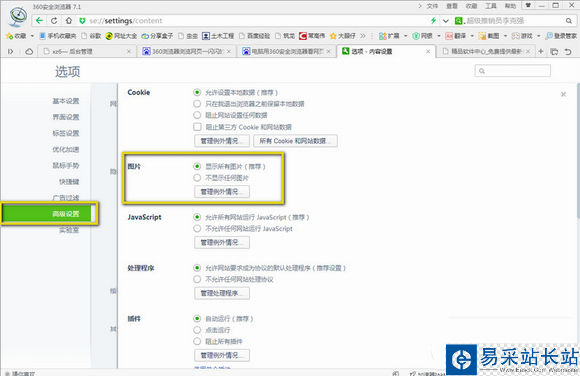Click 管理例外情况 under 图片 section
The width and height of the screenshot is (580, 376).
(x=222, y=192)
